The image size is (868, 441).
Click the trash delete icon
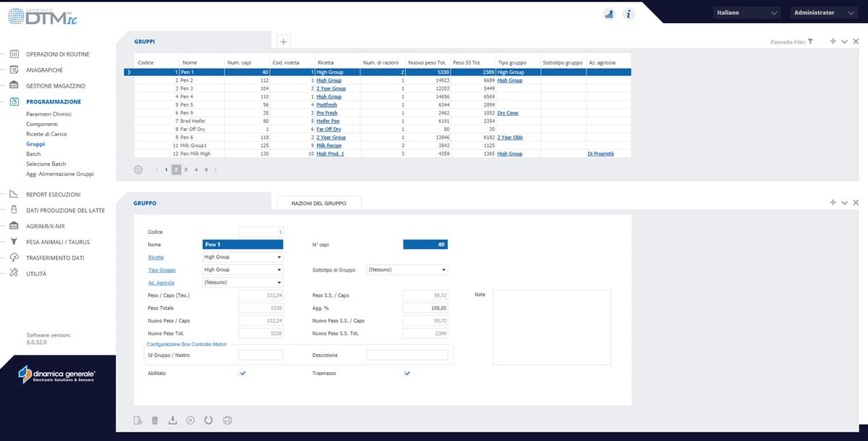pos(155,420)
